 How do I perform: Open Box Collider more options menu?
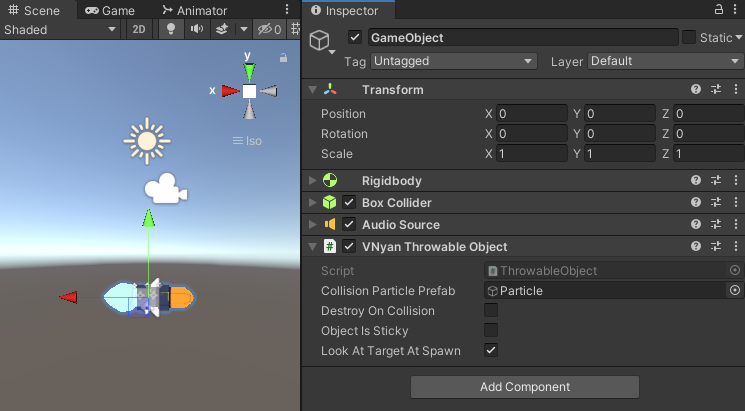[735, 203]
